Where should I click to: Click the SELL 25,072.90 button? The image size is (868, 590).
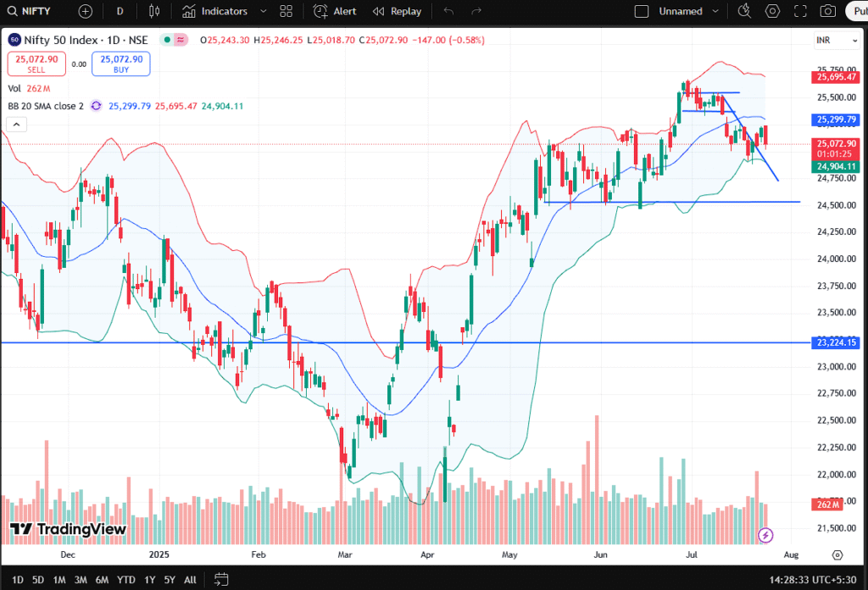point(36,64)
